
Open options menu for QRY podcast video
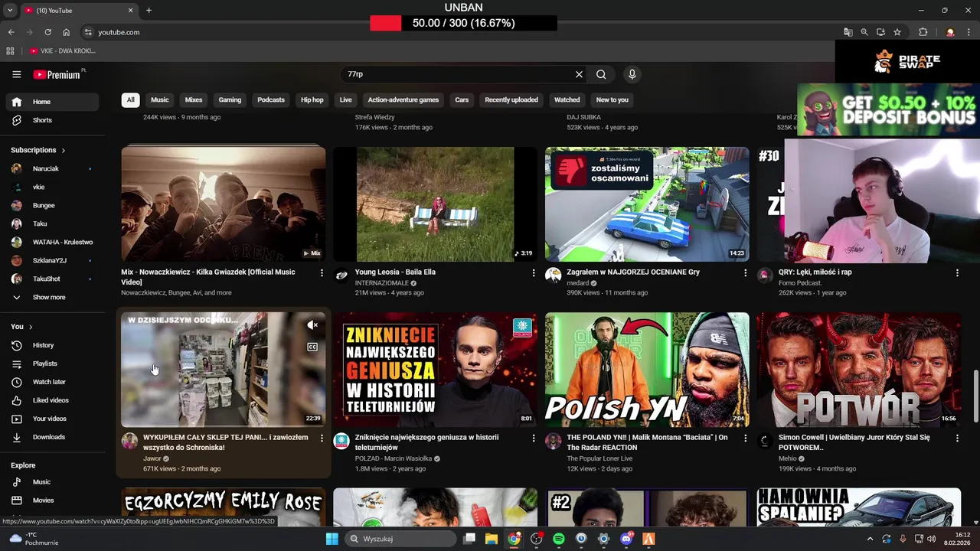957,273
